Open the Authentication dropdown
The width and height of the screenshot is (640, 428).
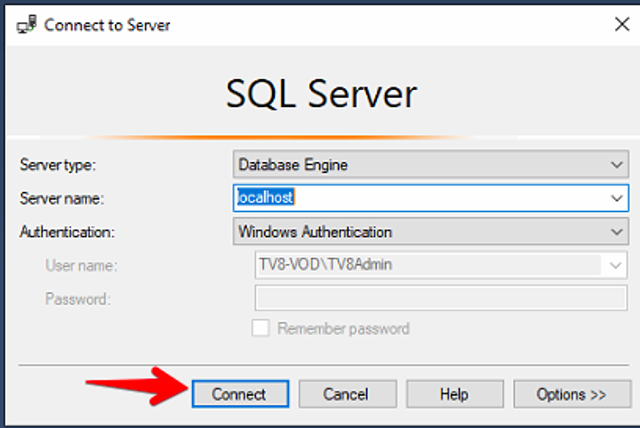tap(431, 232)
